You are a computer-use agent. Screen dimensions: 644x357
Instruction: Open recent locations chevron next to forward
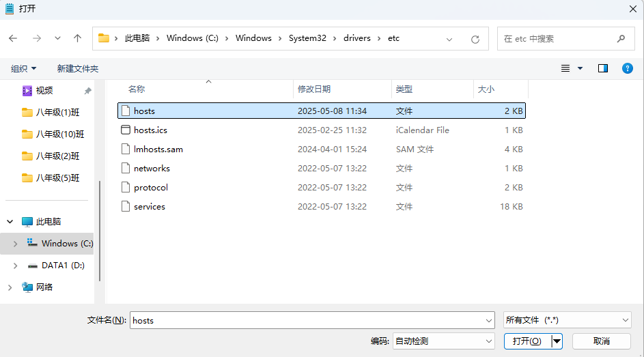tap(57, 38)
